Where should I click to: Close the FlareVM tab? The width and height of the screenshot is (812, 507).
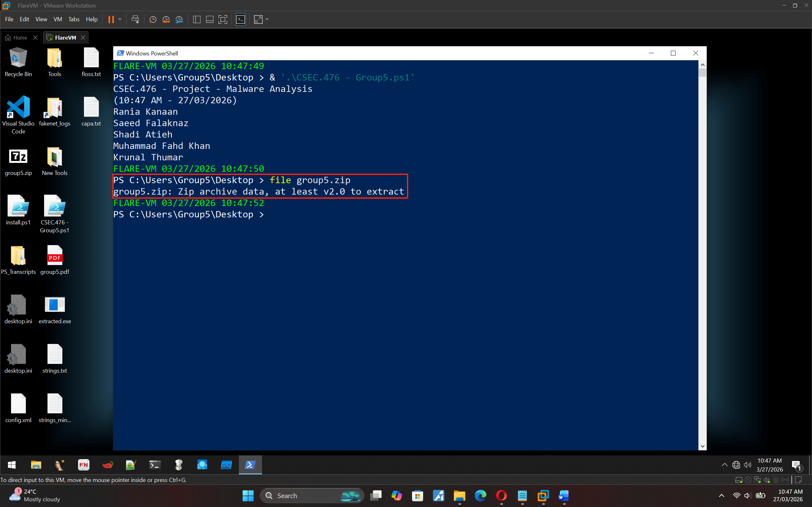[83, 38]
